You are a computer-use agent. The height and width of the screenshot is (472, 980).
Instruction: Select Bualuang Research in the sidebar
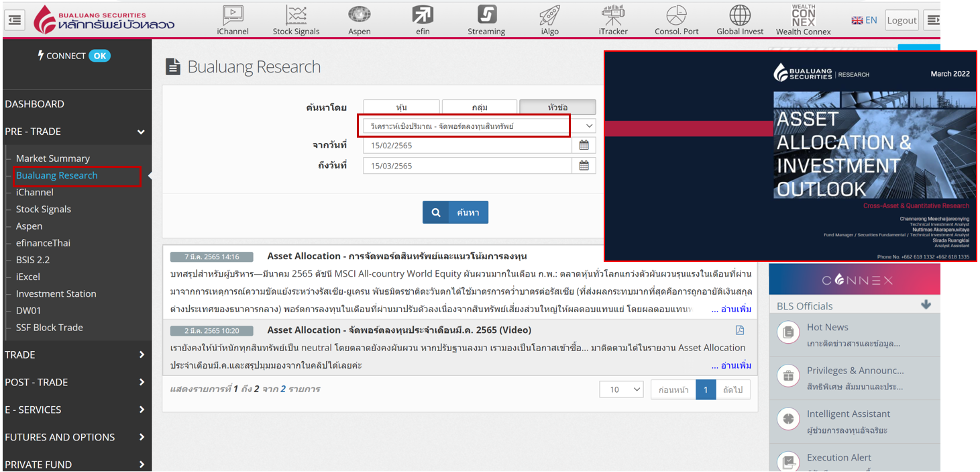click(57, 175)
